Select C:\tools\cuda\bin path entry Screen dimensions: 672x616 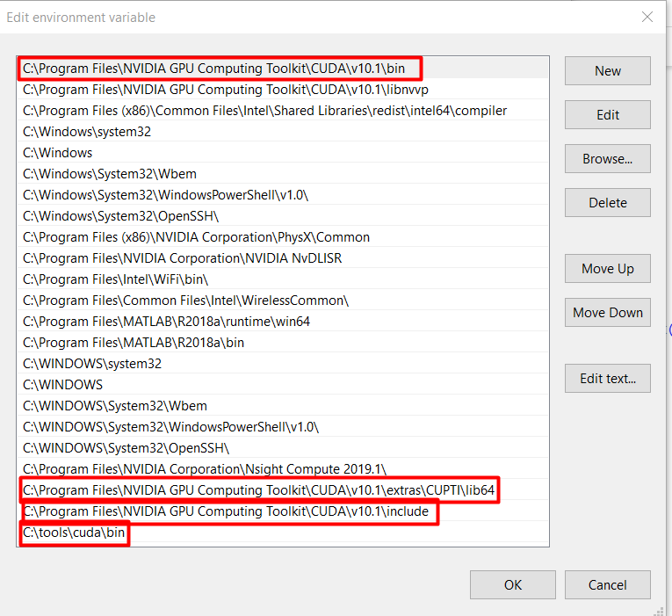point(283,532)
